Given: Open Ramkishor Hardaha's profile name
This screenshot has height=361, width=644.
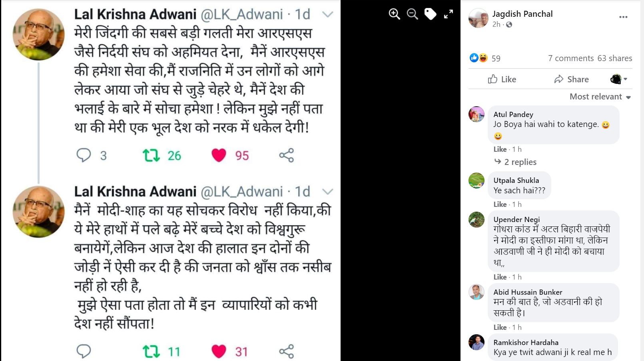Looking at the screenshot, I should [x=526, y=342].
